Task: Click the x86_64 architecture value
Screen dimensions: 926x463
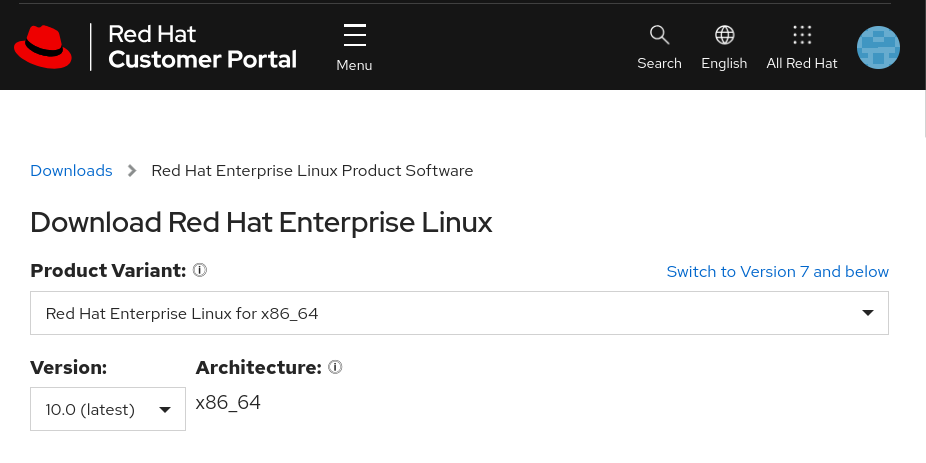Action: (x=228, y=403)
